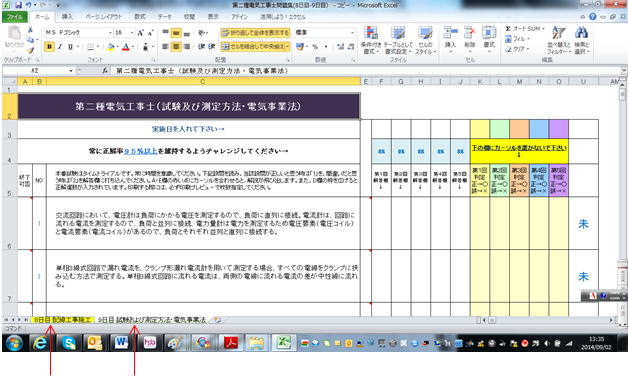Open the font size dropdown
This screenshot has width=628, height=378.
[132, 32]
